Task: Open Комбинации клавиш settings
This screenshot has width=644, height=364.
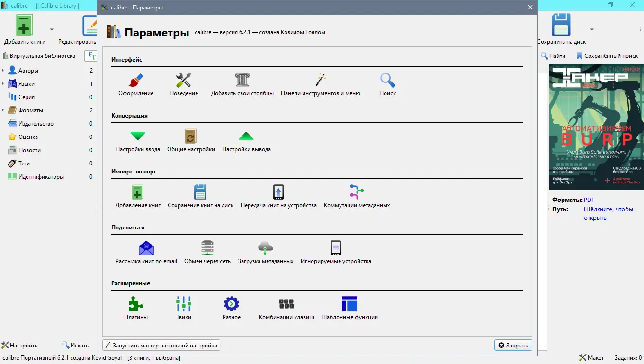Action: pyautogui.click(x=286, y=309)
